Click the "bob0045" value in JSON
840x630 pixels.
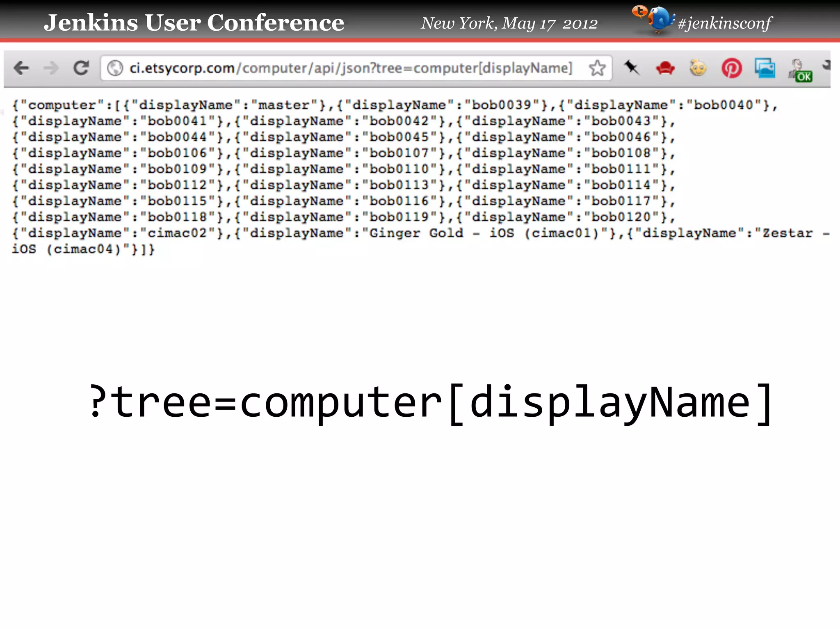[x=403, y=137]
